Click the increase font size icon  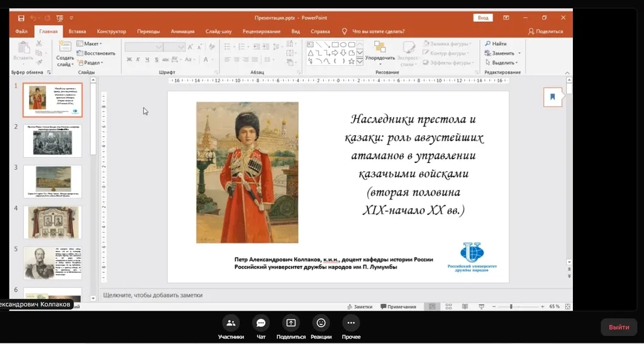191,47
